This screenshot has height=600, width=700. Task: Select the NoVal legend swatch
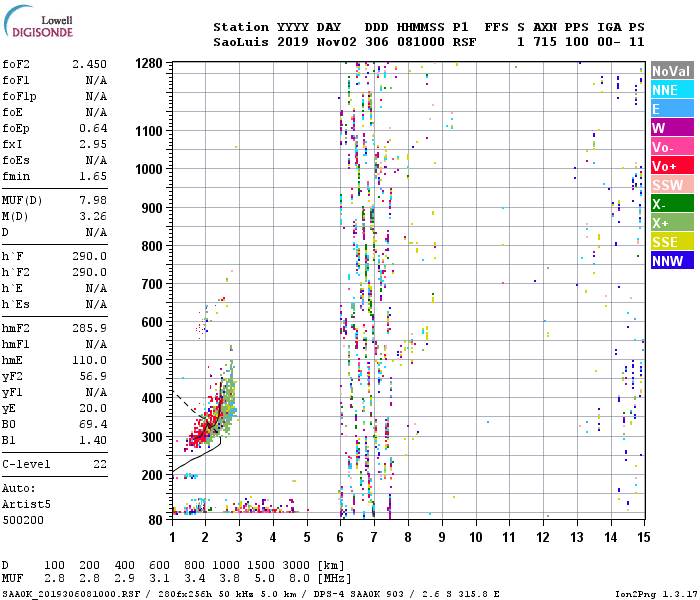click(672, 71)
